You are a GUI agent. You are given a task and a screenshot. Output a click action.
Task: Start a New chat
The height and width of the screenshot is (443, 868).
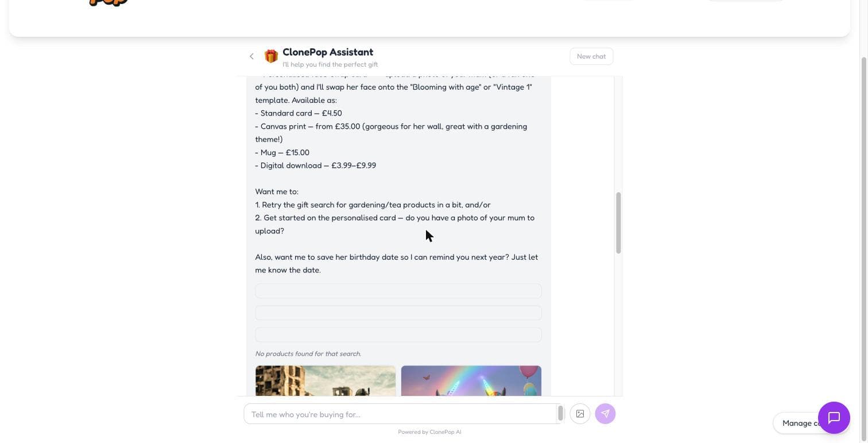[x=591, y=56]
